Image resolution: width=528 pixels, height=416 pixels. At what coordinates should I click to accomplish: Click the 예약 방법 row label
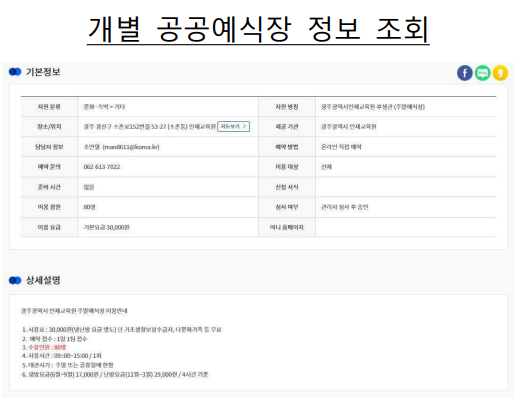287,147
